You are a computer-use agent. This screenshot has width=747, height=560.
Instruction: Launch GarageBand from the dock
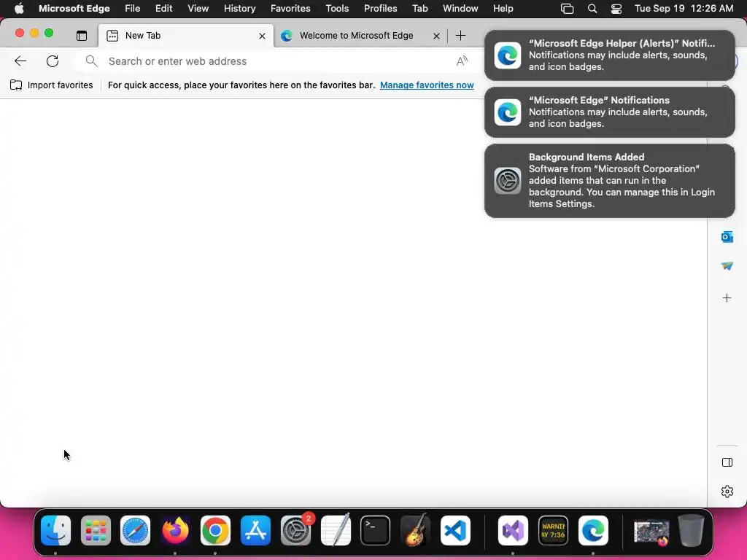click(x=415, y=531)
